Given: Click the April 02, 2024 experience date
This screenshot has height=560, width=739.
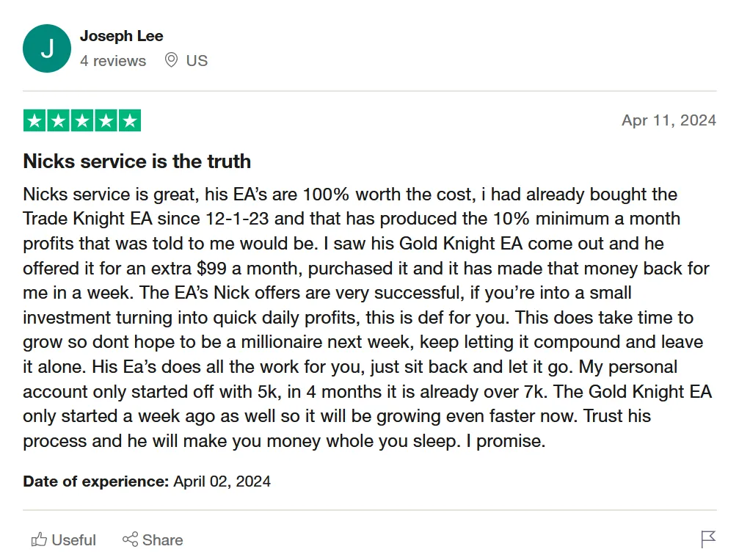Looking at the screenshot, I should pos(222,481).
